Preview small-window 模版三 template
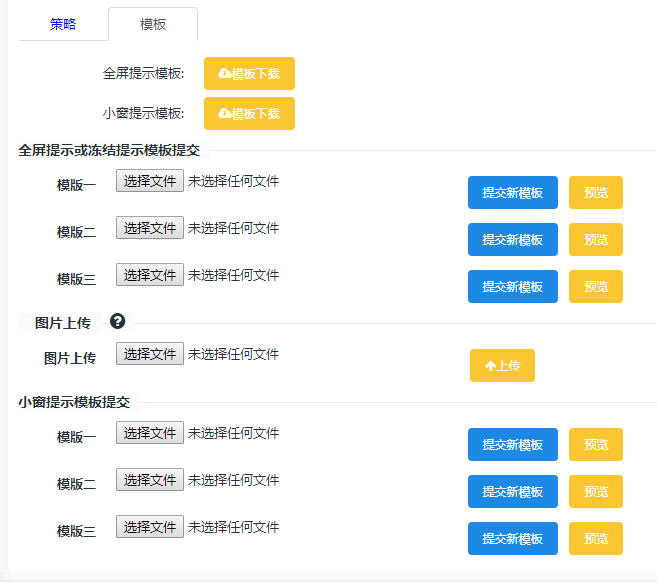This screenshot has height=582, width=657. tap(596, 538)
